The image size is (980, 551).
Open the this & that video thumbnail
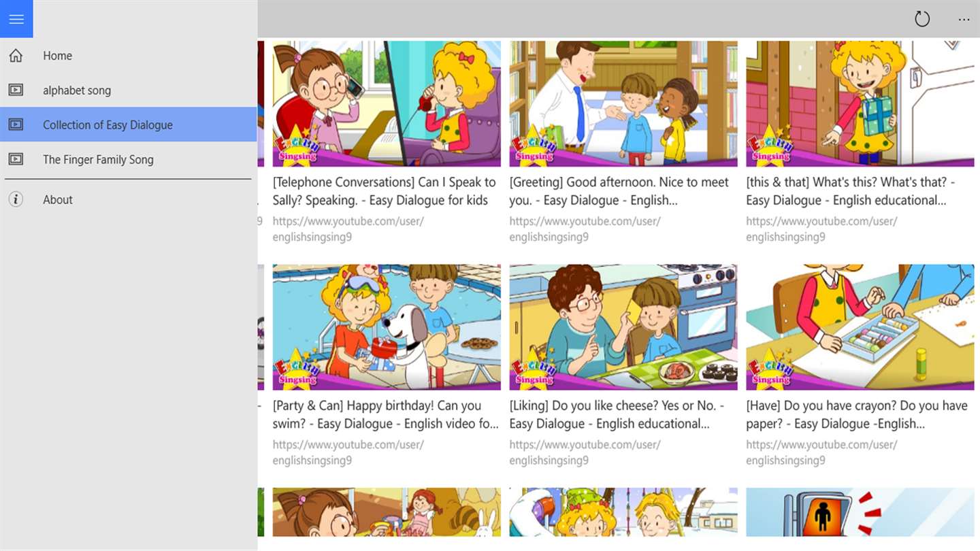click(860, 103)
